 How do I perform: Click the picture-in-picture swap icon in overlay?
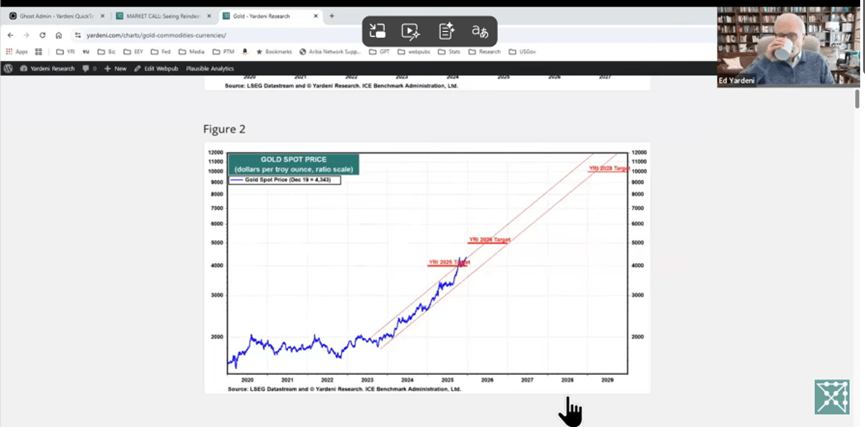coord(378,32)
